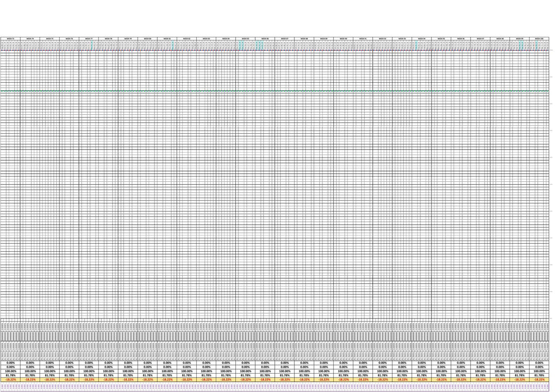Viewport: 555px width, 392px height.
Task: Click the 81.78% cell under WEEK 80
Action: click(147, 375)
